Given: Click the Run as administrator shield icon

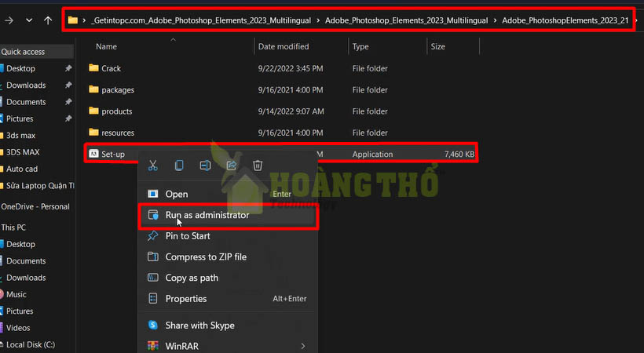Looking at the screenshot, I should pos(153,215).
